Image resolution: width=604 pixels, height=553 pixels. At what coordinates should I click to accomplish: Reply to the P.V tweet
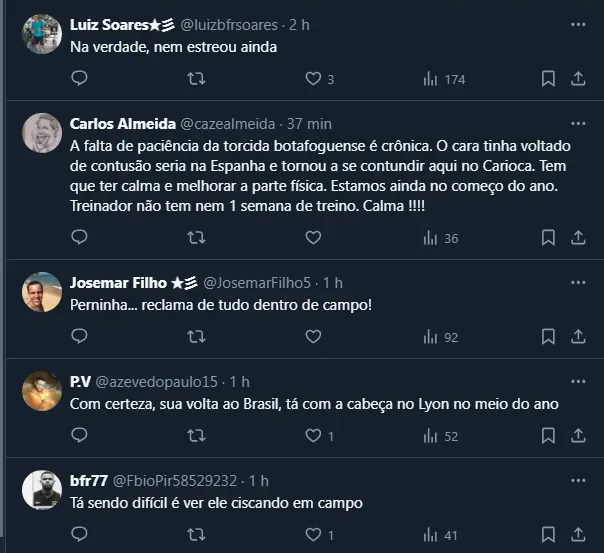[x=80, y=436]
